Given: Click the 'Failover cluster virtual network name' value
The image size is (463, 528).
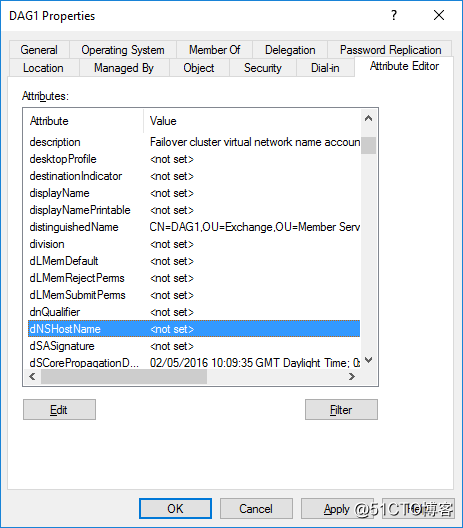Looking at the screenshot, I should 255,142.
